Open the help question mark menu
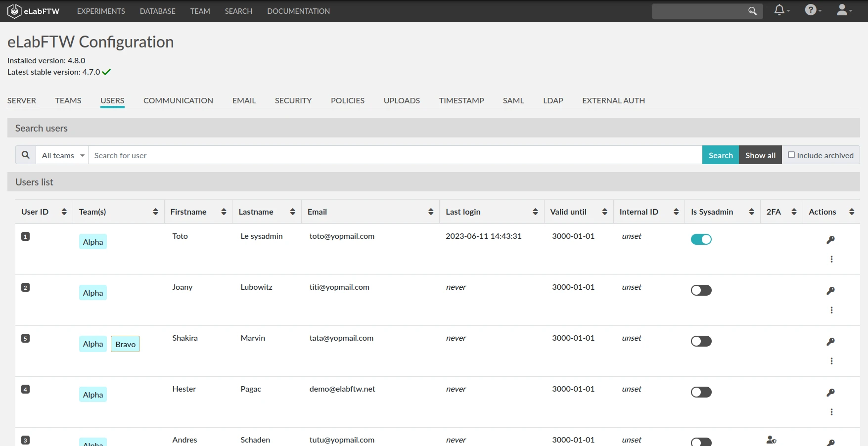The height and width of the screenshot is (446, 868). point(813,10)
